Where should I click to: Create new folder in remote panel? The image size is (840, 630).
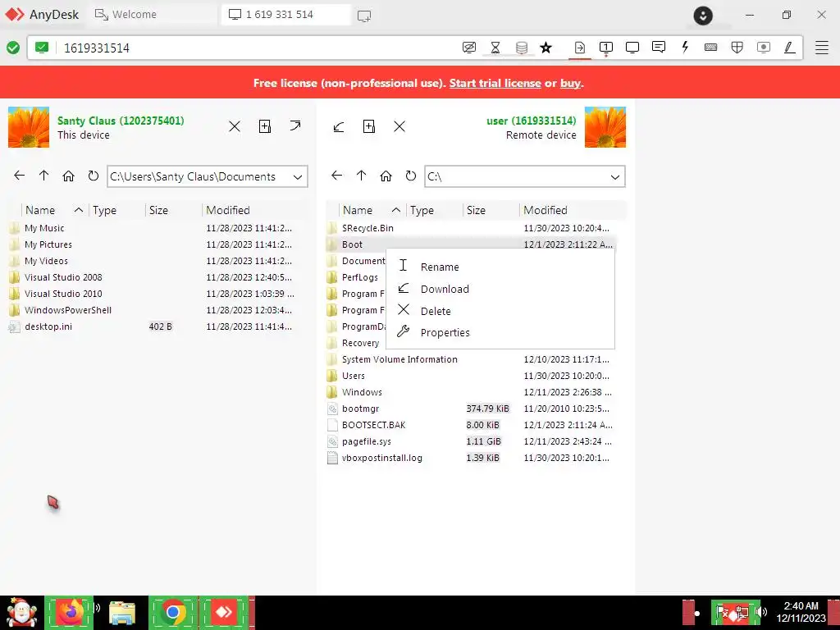(369, 126)
